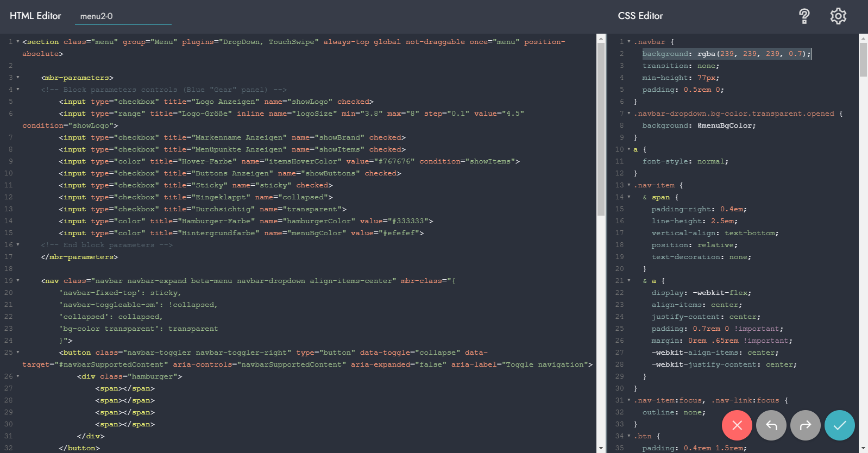Collapse the .nav-item rule at CSS line 13
The height and width of the screenshot is (453, 868).
tap(629, 185)
